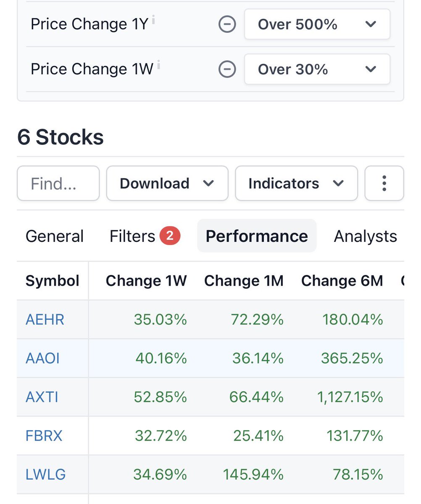Sort by Change 1W column header
421x504 pixels.
146,281
